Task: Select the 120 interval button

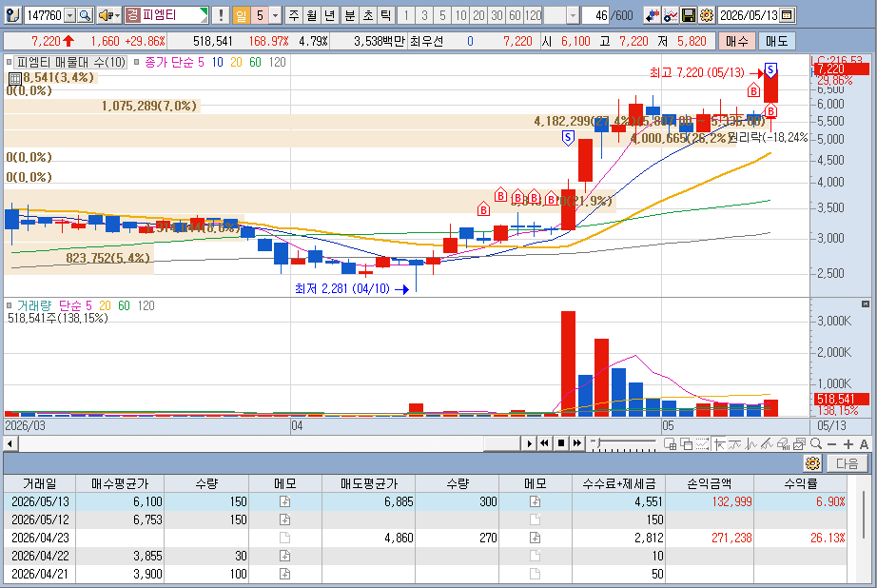Action: [533, 15]
